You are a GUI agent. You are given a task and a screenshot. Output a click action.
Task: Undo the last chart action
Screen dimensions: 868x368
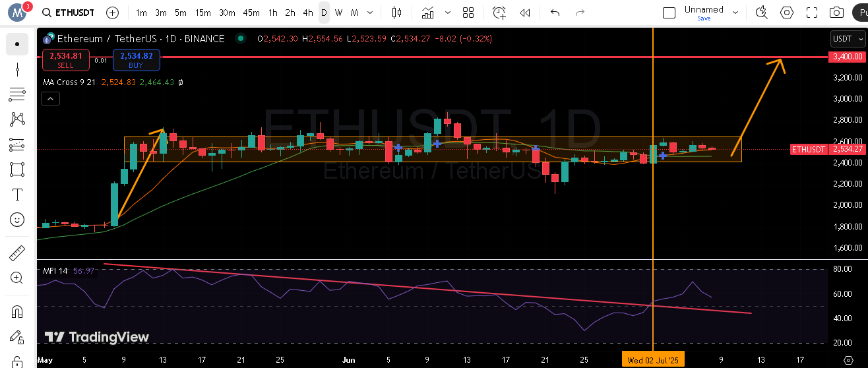click(x=555, y=13)
